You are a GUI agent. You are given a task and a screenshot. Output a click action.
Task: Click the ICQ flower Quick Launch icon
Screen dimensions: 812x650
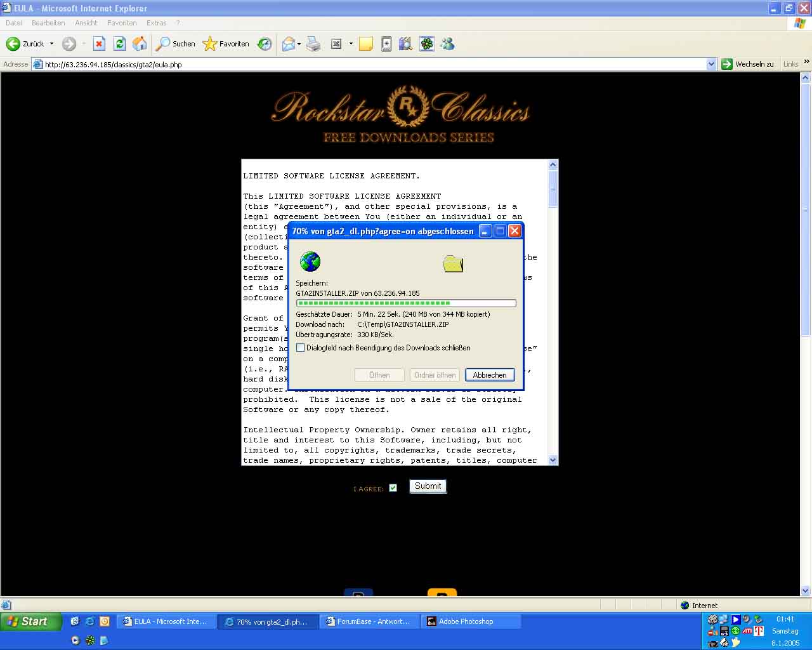[90, 640]
